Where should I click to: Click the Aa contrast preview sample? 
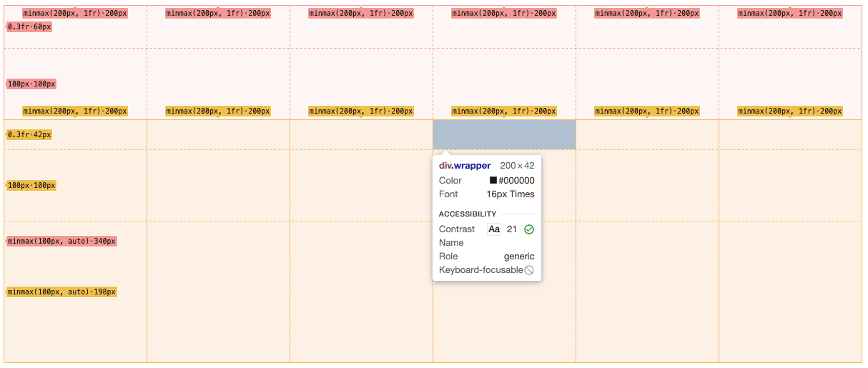[494, 229]
